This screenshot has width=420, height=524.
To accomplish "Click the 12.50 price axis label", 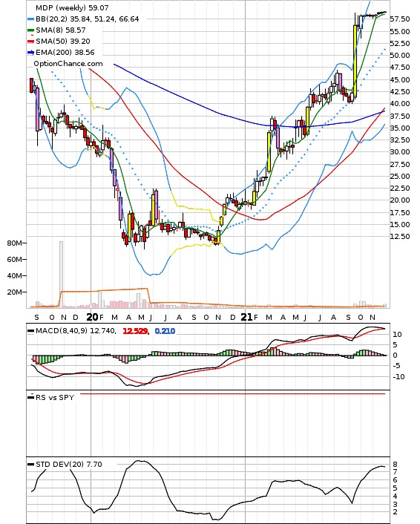I will (x=400, y=237).
